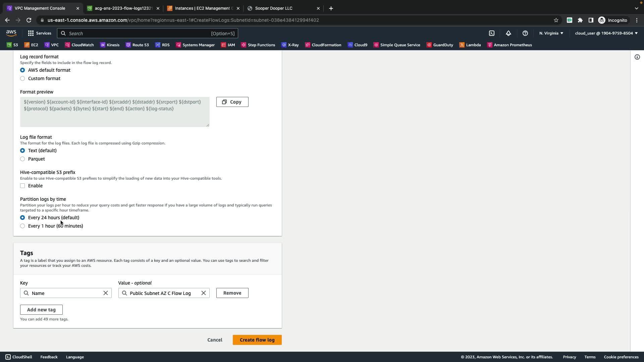
Task: Open the Lambda favorites shortcut
Action: 470,45
